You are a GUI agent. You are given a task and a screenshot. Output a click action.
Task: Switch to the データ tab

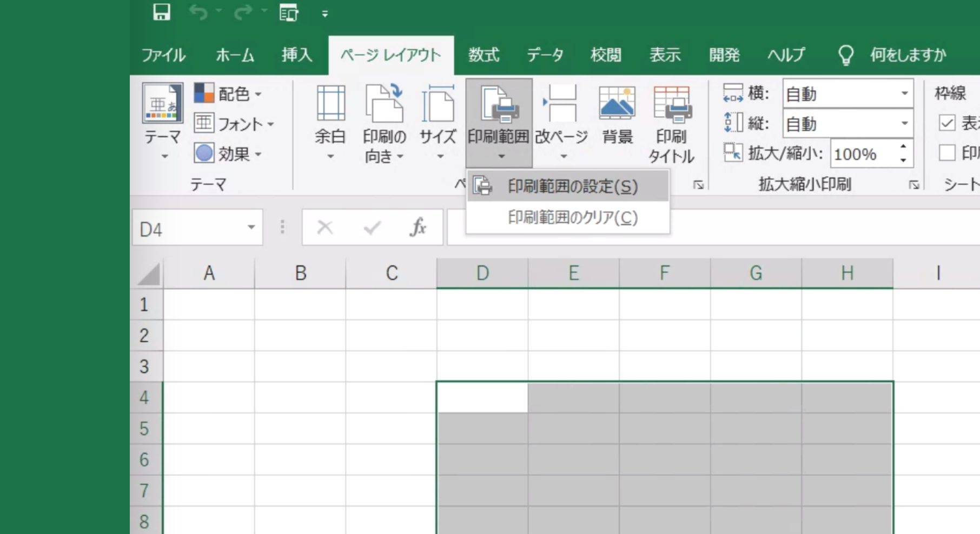tap(545, 55)
